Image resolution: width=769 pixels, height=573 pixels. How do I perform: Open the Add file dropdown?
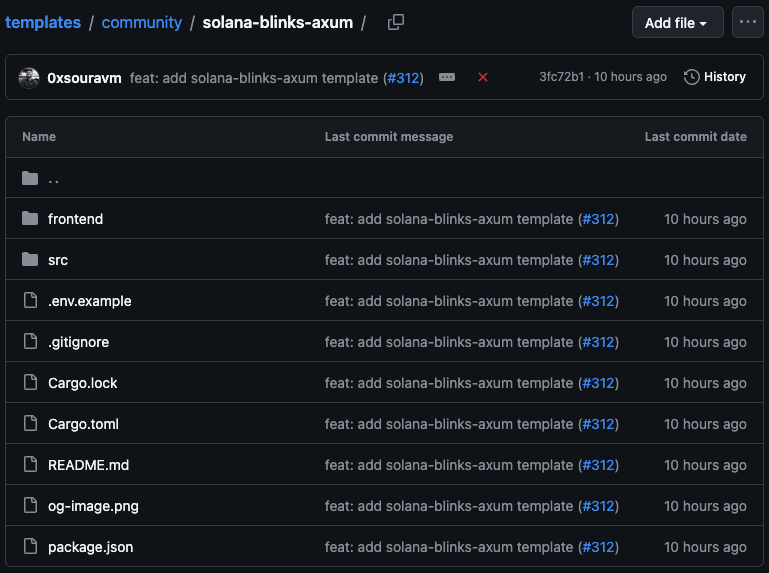(677, 22)
